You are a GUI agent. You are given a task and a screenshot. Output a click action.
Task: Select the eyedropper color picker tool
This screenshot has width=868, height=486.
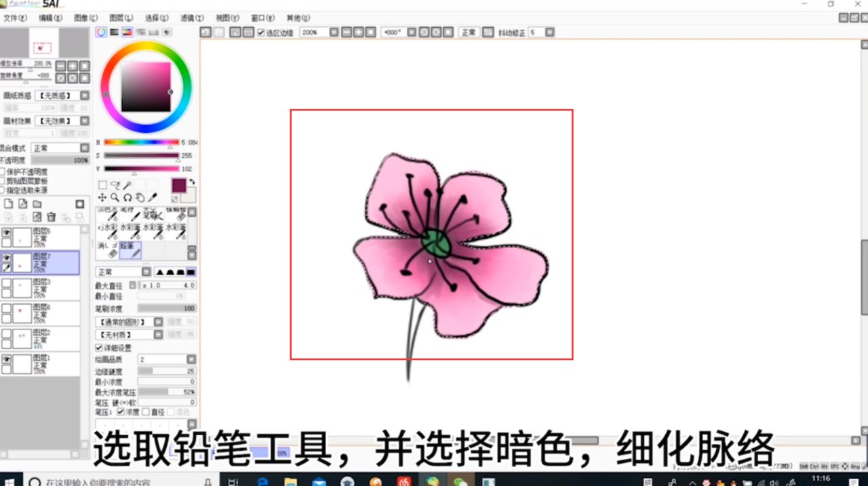153,197
